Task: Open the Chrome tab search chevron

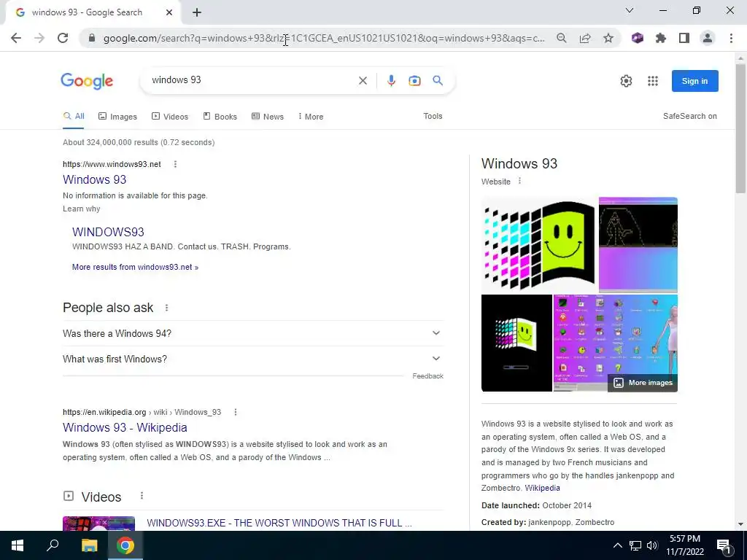Action: point(630,10)
